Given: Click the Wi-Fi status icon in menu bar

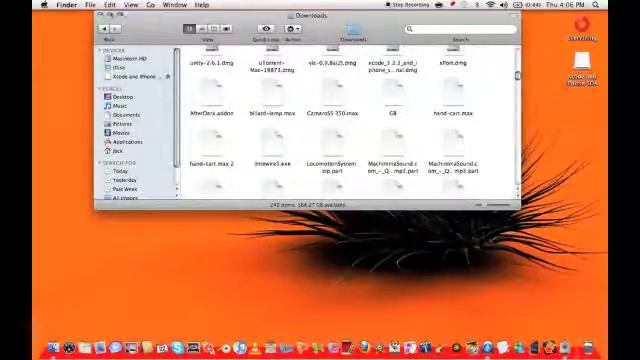Looking at the screenshot, I should (490, 5).
